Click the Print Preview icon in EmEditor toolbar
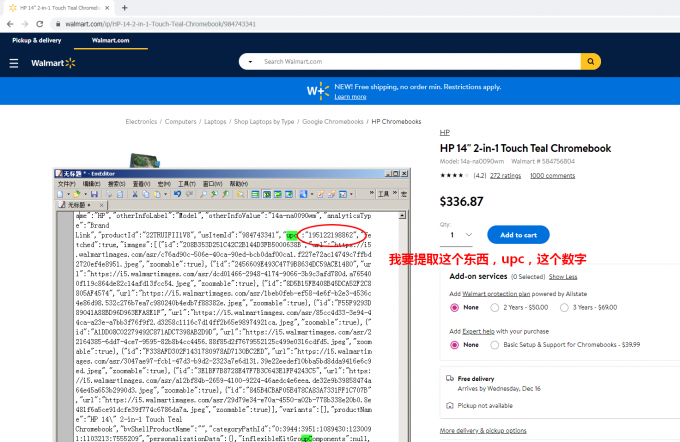Image resolution: width=680 pixels, height=442 pixels. tap(120, 194)
